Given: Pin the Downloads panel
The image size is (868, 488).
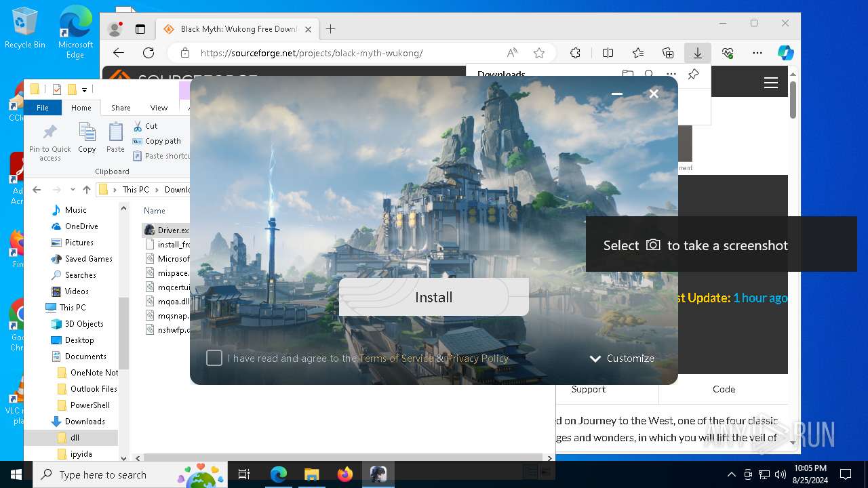Looking at the screenshot, I should pyautogui.click(x=693, y=75).
